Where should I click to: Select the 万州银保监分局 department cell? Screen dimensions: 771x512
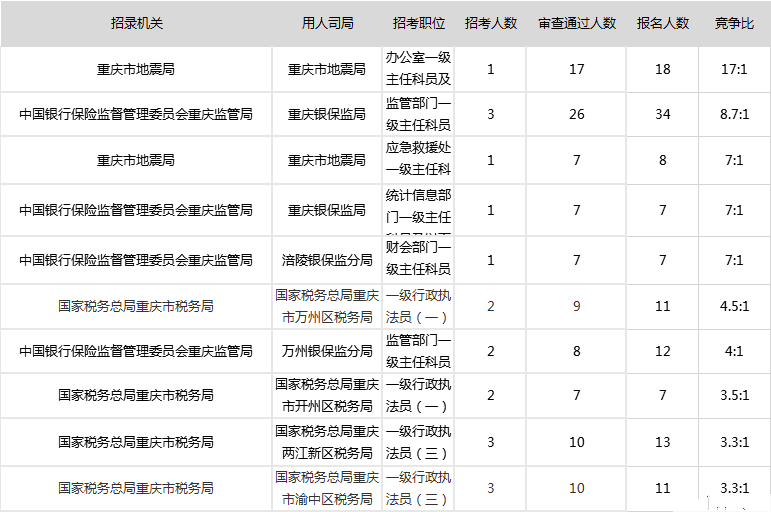(327, 351)
